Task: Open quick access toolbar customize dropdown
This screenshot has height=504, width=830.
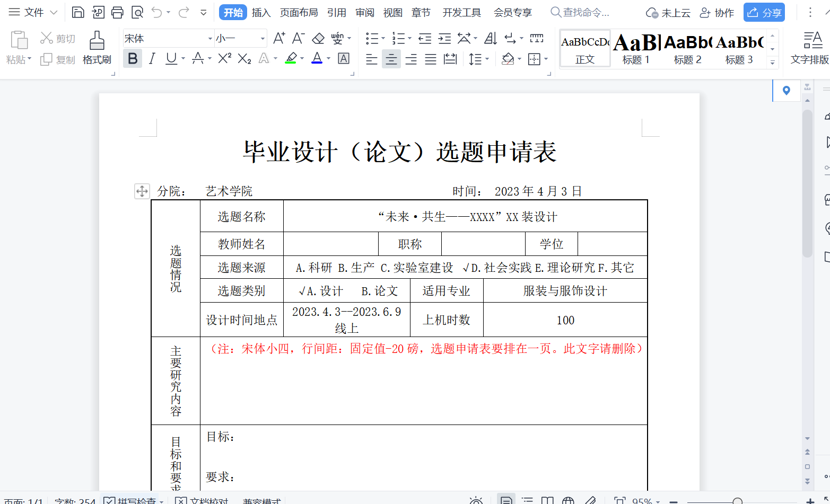Action: point(204,12)
